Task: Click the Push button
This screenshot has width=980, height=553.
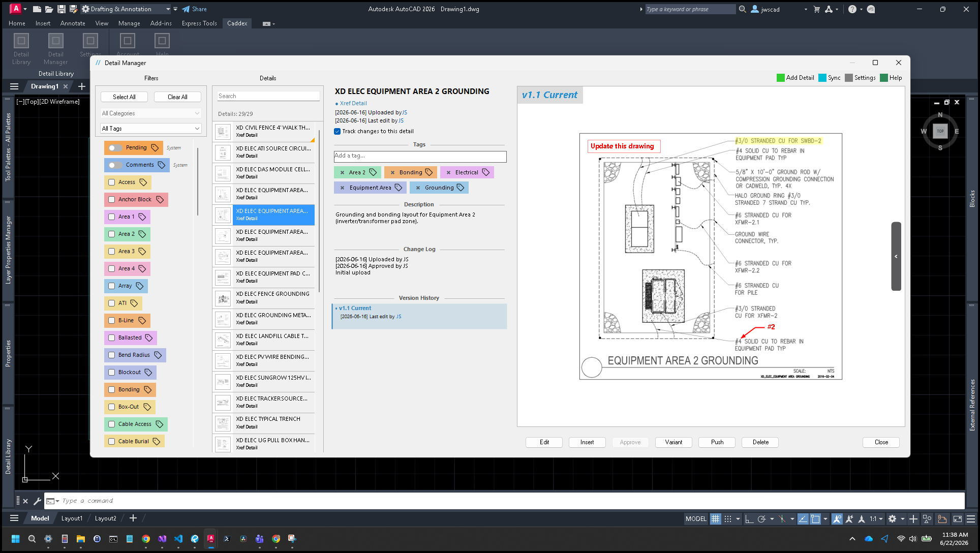Action: (717, 442)
